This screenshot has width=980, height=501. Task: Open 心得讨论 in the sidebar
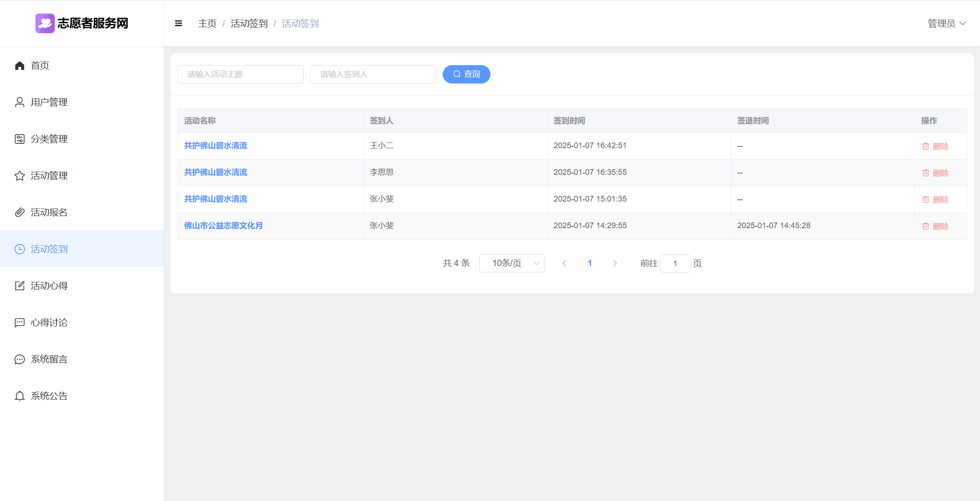coord(49,323)
